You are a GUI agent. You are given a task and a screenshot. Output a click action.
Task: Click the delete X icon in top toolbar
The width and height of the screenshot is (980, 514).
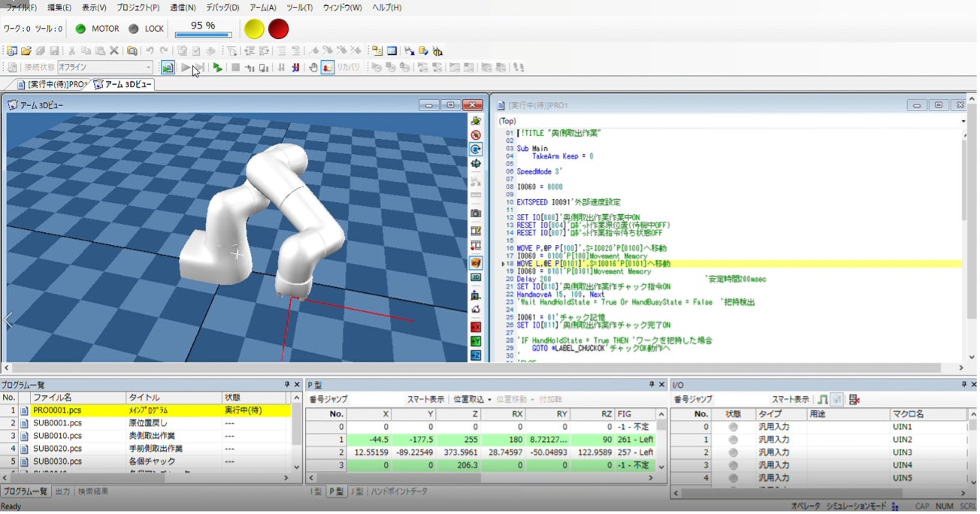tap(114, 50)
